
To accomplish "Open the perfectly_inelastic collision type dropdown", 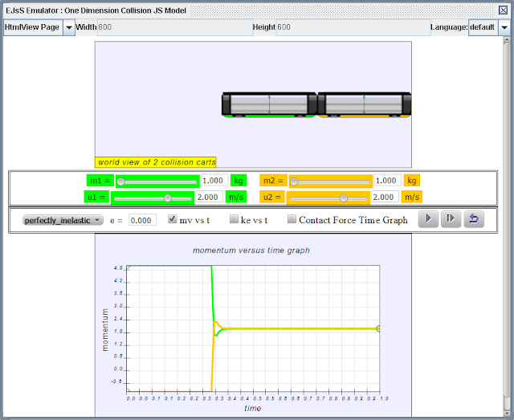I will (63, 220).
